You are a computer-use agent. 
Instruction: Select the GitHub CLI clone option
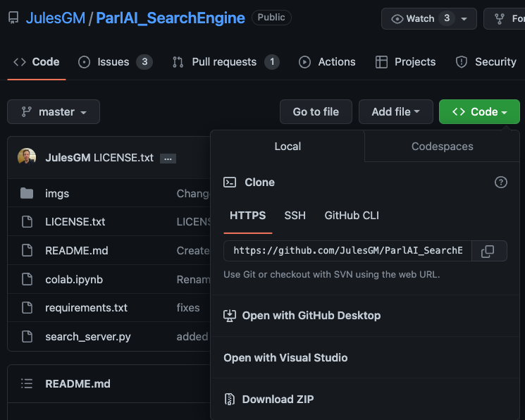coord(352,216)
